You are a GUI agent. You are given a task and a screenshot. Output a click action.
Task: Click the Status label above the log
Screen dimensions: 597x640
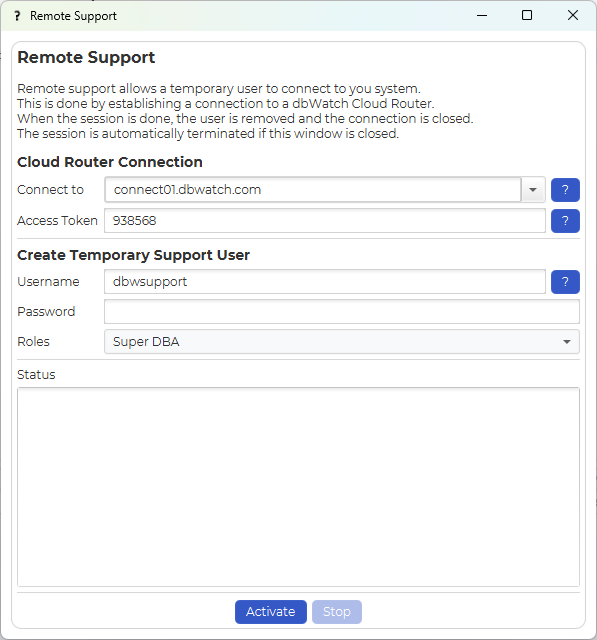[x=36, y=375]
